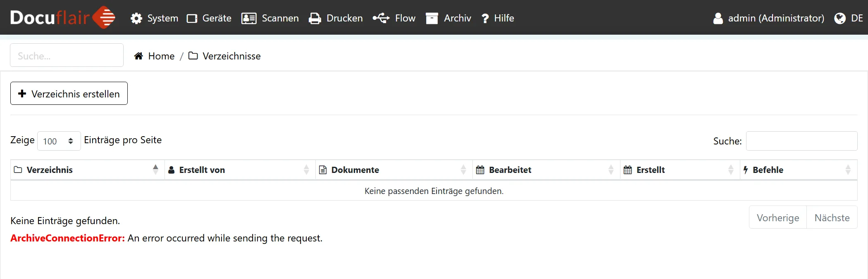
Task: Click the Scannen ID-card icon
Action: (x=249, y=19)
